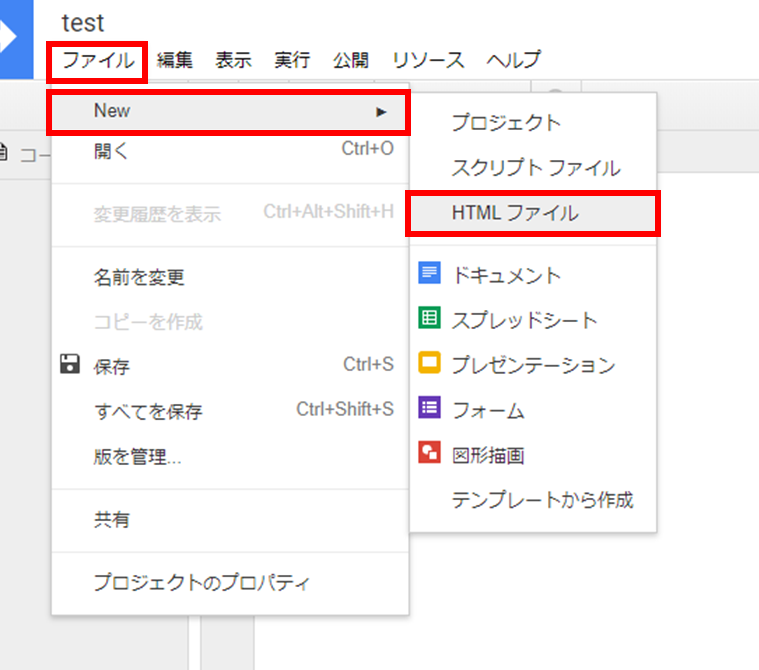Open 版を管理... from the menu
The image size is (759, 670).
pyautogui.click(x=230, y=456)
